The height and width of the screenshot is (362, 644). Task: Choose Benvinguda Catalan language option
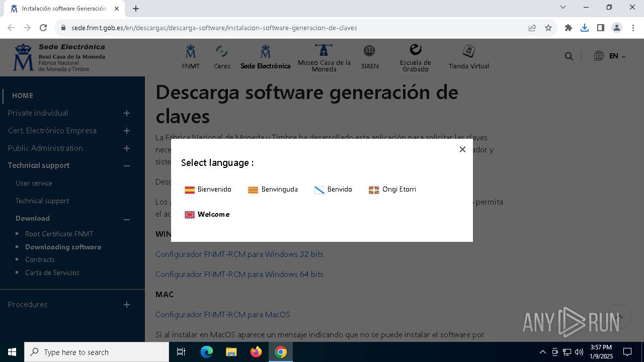[x=273, y=190]
